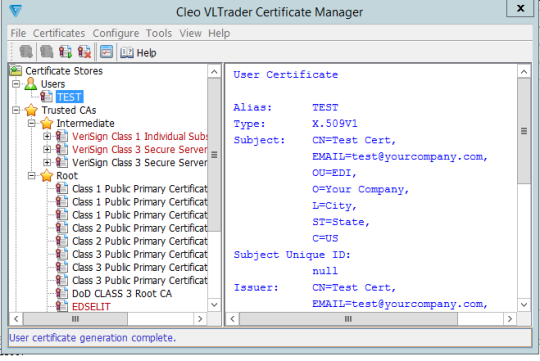Viewport: 540px width, 361px height.
Task: Click the 'X.509V1' type value
Action: point(335,124)
